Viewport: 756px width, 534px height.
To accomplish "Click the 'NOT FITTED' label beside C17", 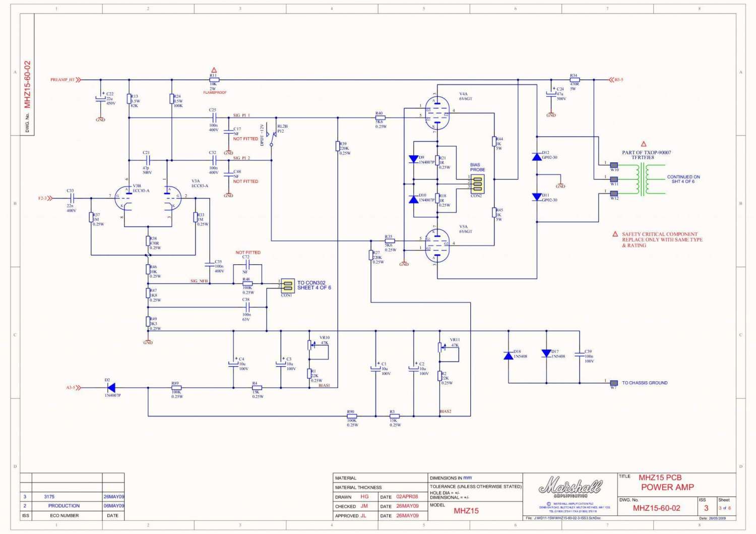I will point(245,139).
